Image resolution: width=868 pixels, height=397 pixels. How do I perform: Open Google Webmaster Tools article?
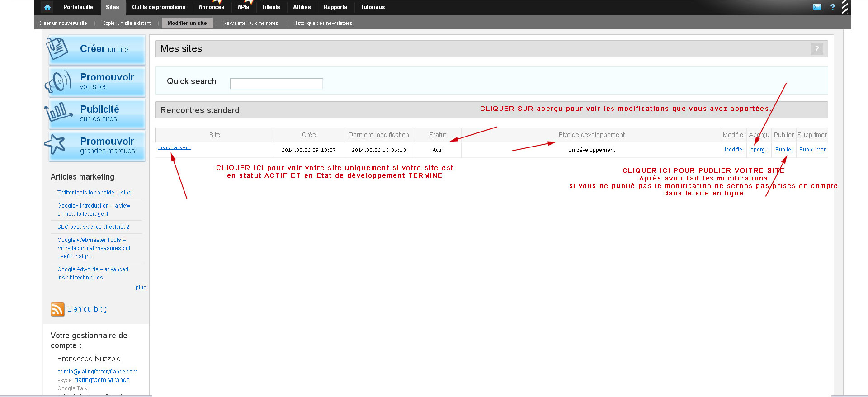click(x=94, y=248)
